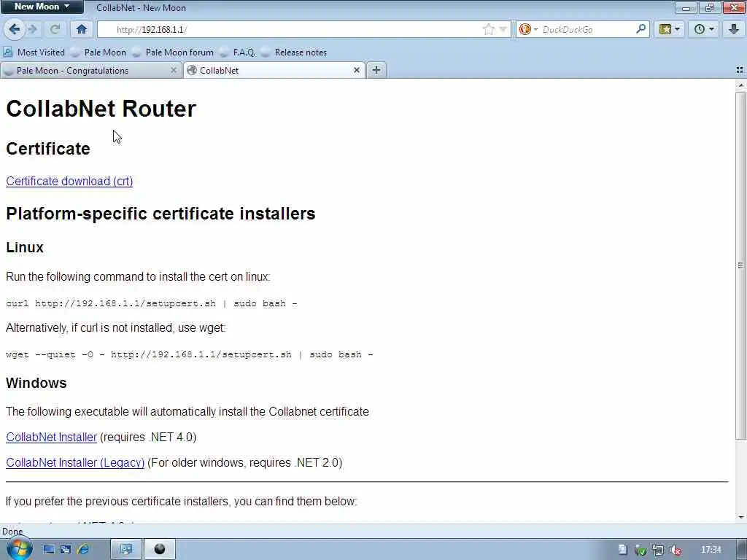This screenshot has height=560, width=747.
Task: Click the scrollbar down arrow
Action: (x=740, y=518)
